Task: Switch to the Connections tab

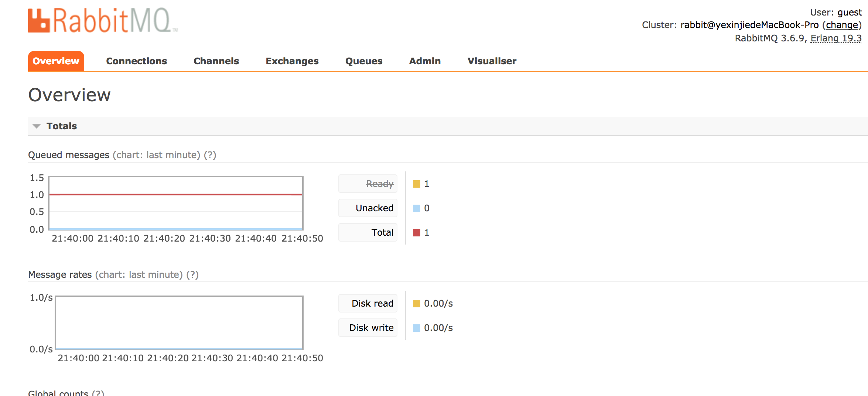Action: point(136,61)
